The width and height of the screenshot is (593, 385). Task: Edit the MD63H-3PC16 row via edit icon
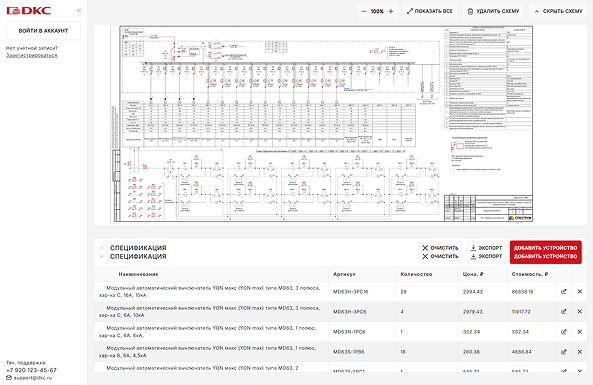coord(564,292)
